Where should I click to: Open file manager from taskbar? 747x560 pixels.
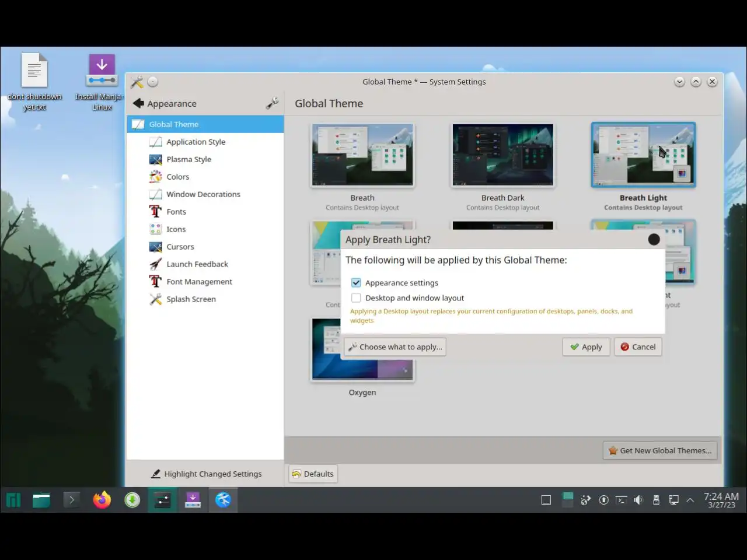[x=41, y=500]
